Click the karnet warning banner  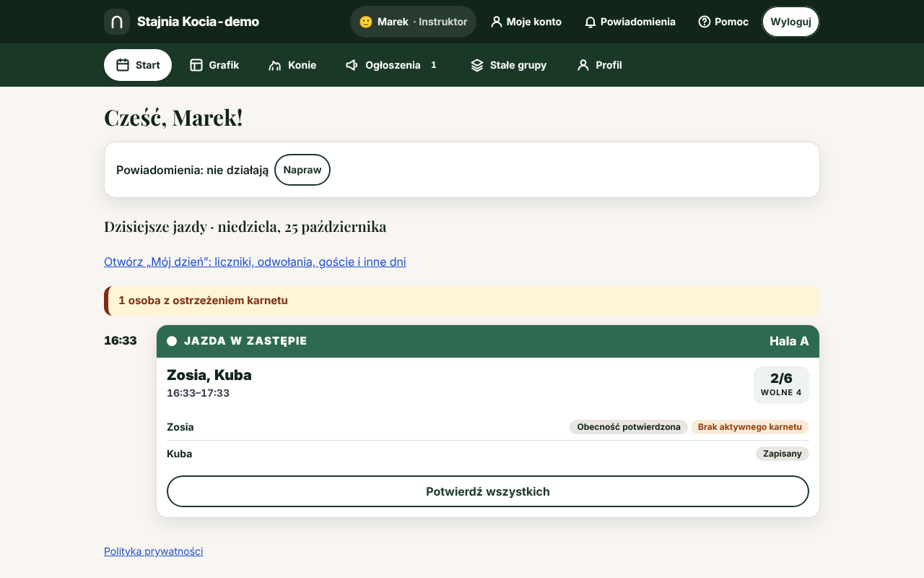click(x=462, y=301)
